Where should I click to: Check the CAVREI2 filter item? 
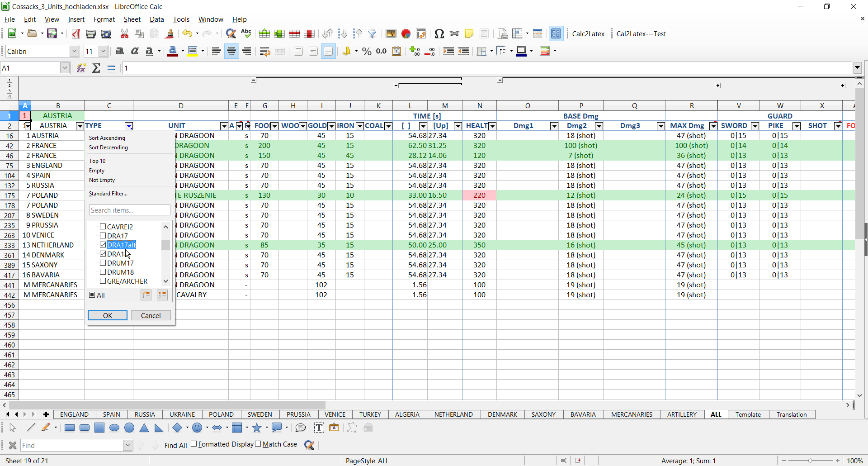[103, 227]
